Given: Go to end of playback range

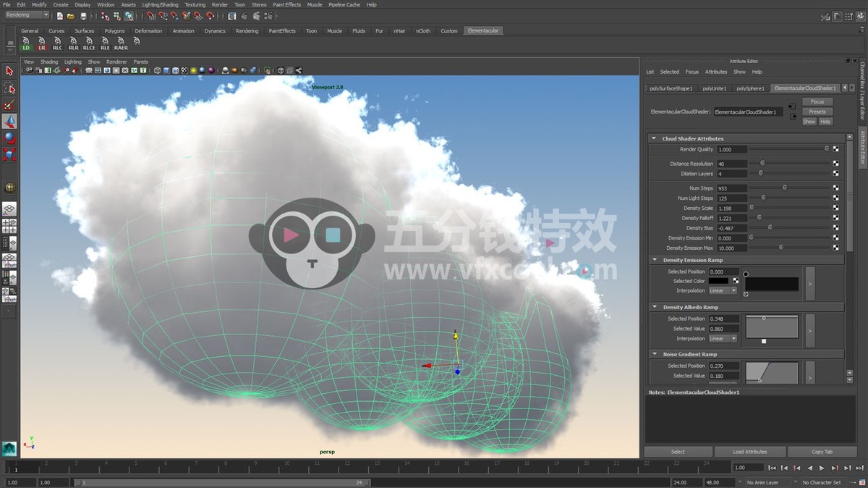Looking at the screenshot, I should coord(859,468).
